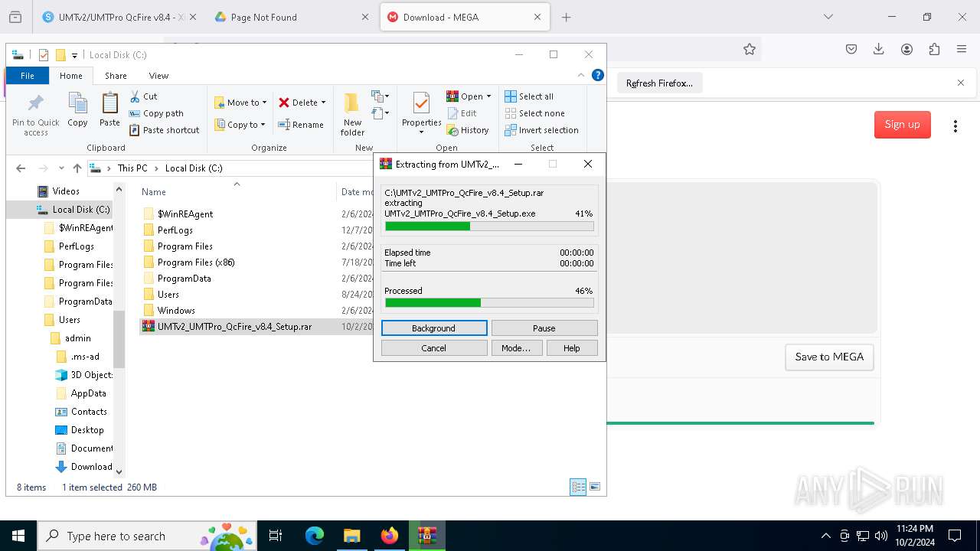Click the Back arrow in Explorer
Screen dimensions: 980x551
pos(21,168)
